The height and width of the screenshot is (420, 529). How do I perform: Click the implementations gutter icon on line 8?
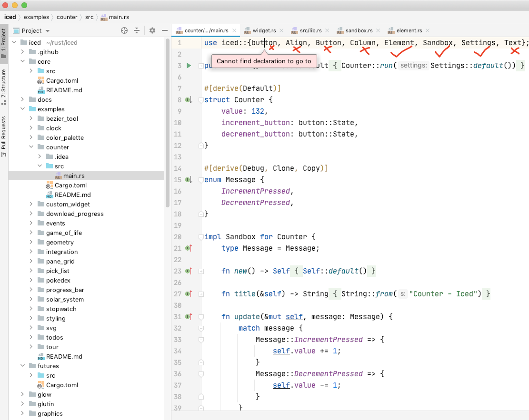(x=189, y=100)
